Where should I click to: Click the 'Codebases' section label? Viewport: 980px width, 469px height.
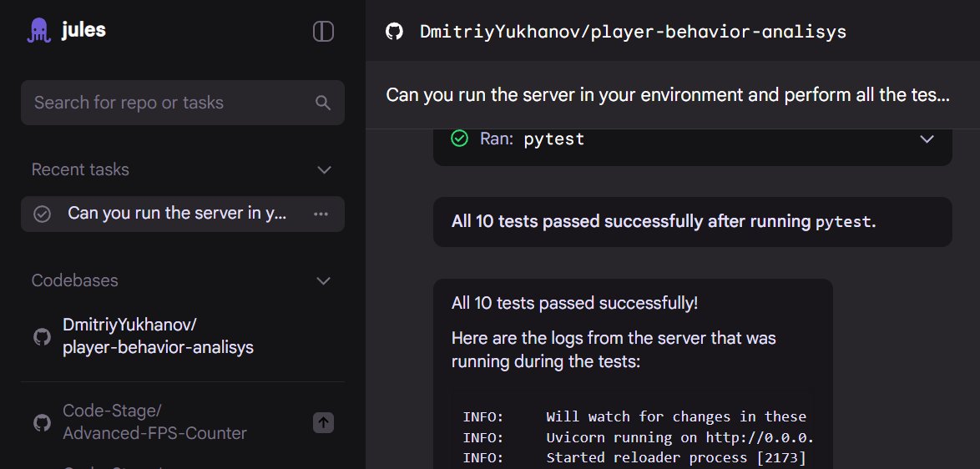[x=74, y=280]
